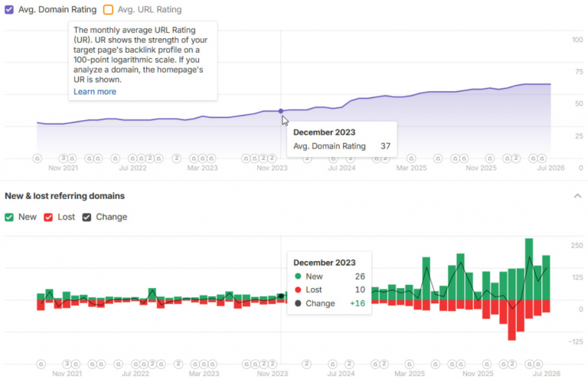The width and height of the screenshot is (588, 379).
Task: Click the tallest green New domains bar
Action: [529, 270]
